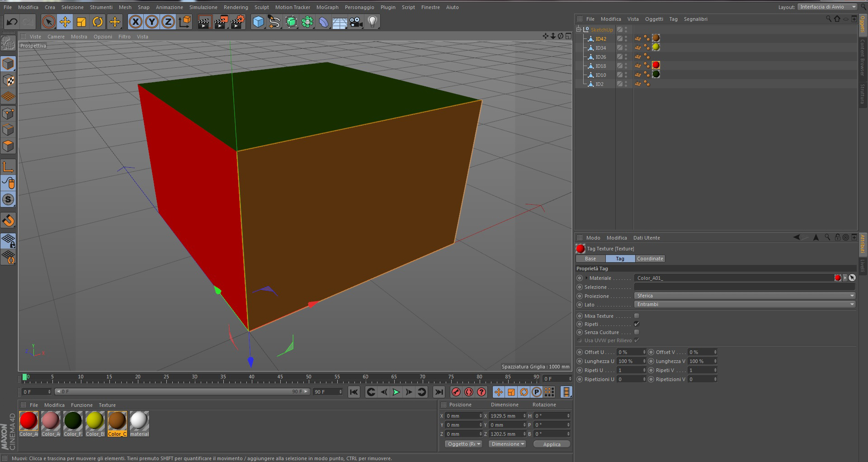The image size is (868, 462).
Task: Toggle the Mixa Texture checkbox
Action: [637, 316]
